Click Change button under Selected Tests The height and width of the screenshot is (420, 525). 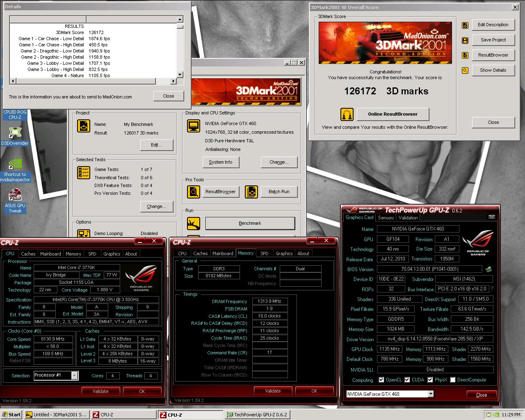click(x=156, y=207)
